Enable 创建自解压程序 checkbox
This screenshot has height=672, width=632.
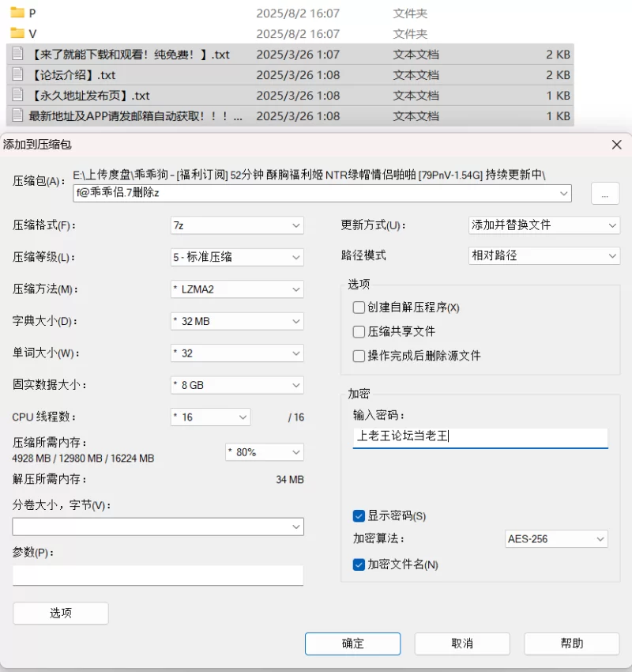359,308
